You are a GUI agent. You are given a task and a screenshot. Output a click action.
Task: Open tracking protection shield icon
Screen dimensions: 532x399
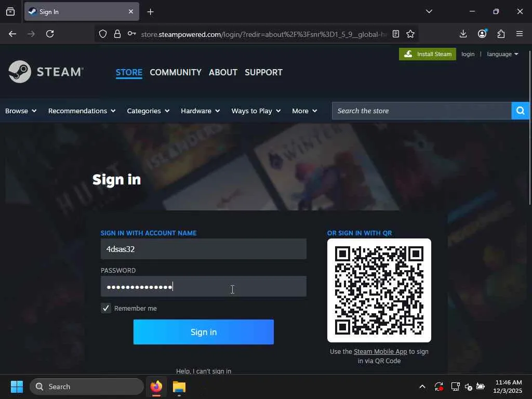(x=103, y=34)
